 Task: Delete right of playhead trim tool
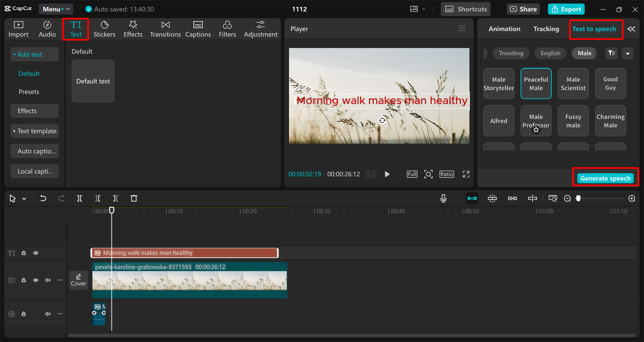point(116,198)
